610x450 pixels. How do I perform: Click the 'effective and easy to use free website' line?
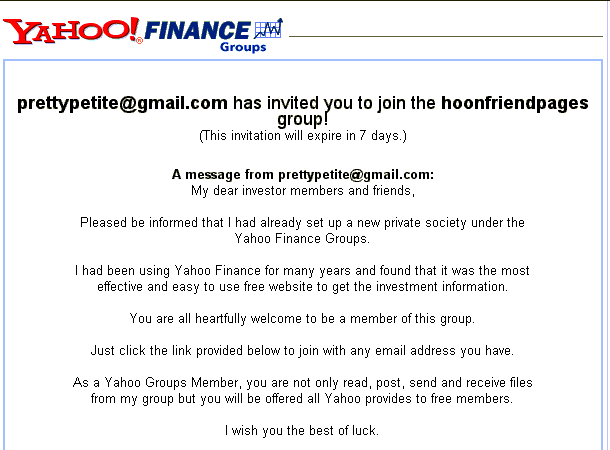[x=302, y=287]
